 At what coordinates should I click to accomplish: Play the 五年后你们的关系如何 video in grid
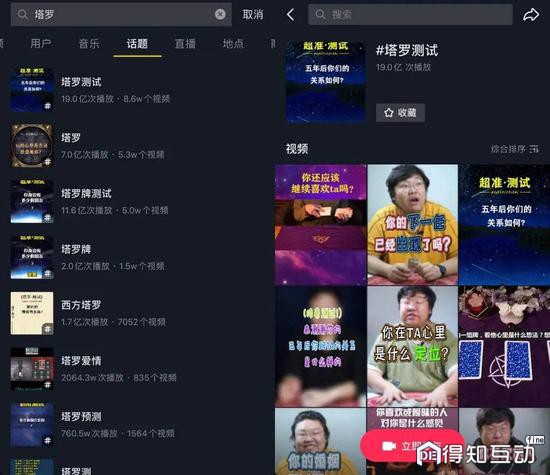504,225
